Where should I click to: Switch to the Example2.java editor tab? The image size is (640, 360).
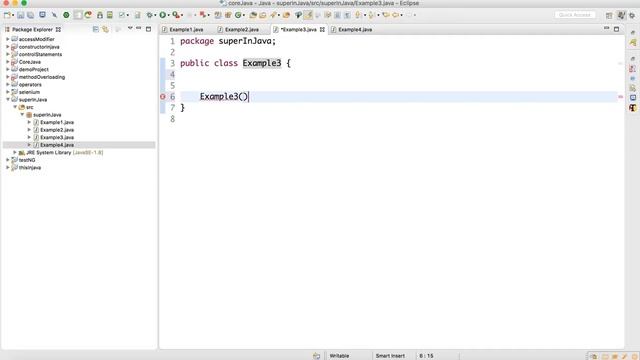242,29
